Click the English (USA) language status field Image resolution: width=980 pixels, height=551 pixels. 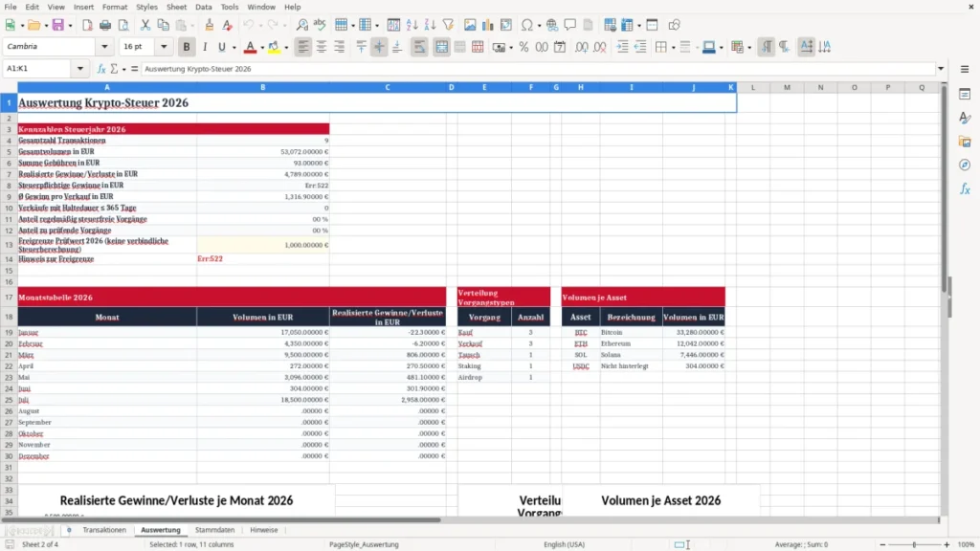(564, 544)
